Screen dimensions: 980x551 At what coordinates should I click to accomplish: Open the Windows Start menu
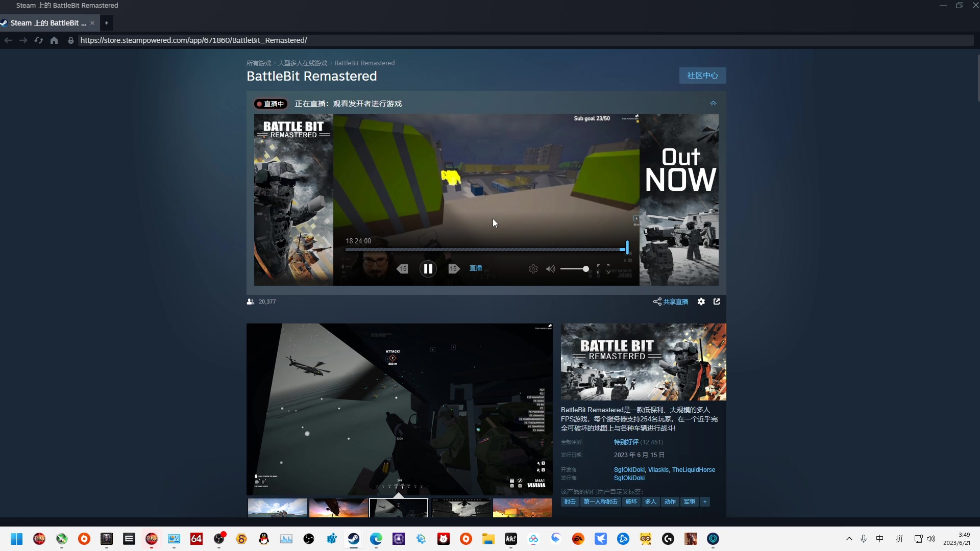pos(16,539)
